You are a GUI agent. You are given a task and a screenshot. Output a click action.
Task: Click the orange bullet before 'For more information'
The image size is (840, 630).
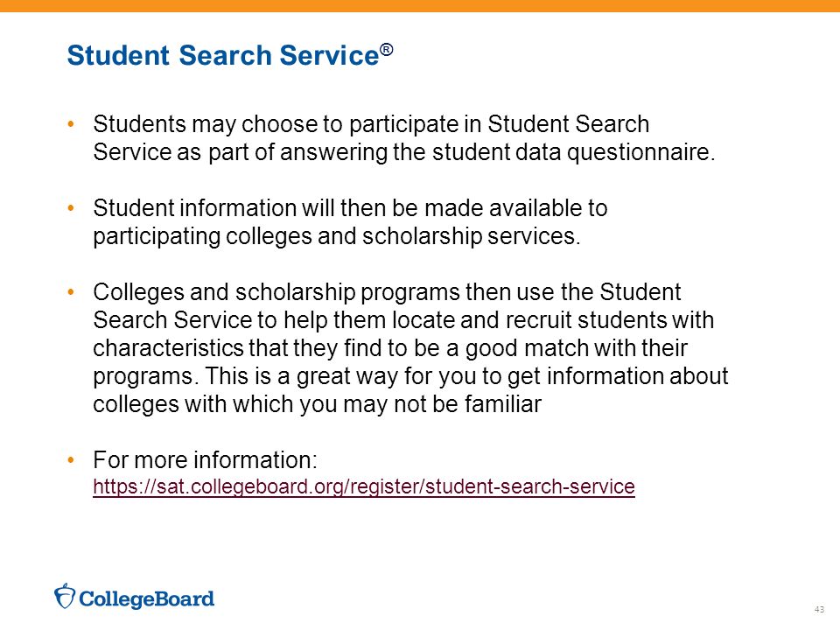71,460
